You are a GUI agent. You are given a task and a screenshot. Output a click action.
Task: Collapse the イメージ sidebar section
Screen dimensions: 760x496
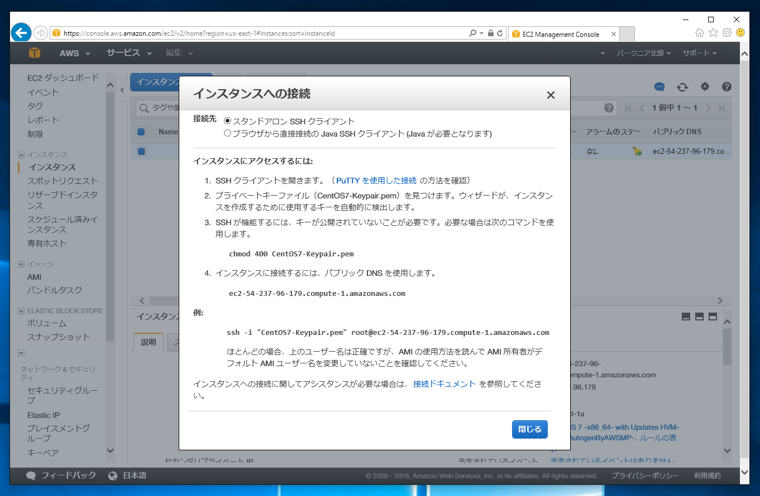click(x=21, y=264)
